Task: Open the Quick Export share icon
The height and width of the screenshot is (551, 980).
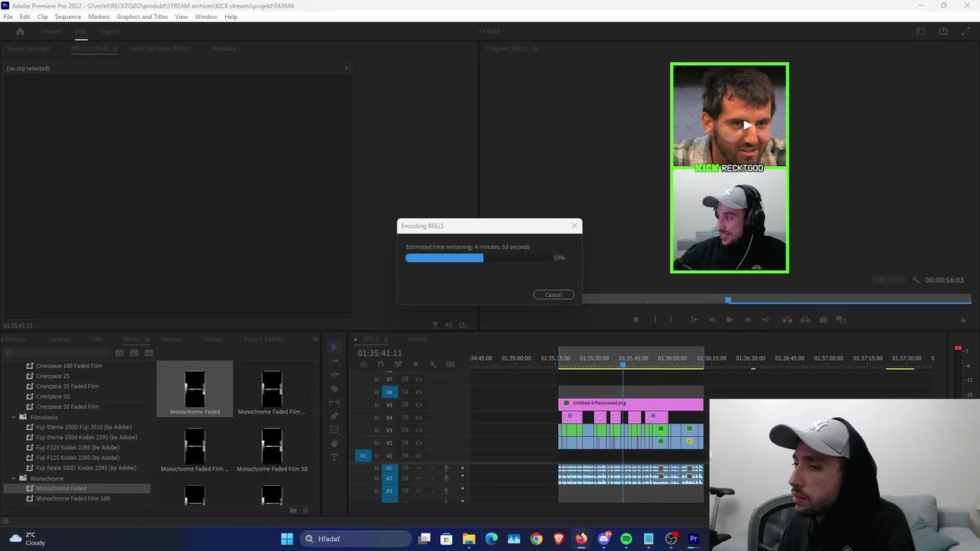Action: coord(943,31)
